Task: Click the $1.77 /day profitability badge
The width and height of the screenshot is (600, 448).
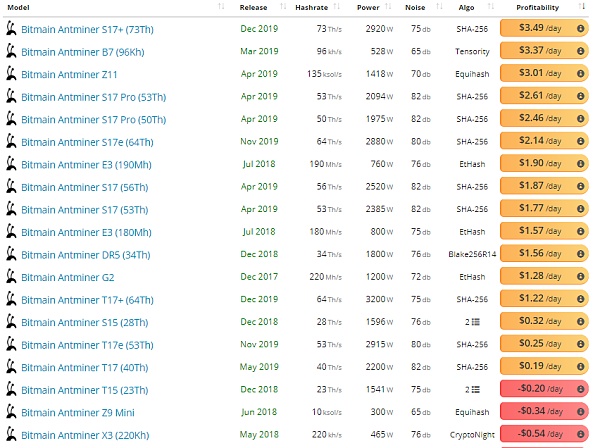Action: [544, 209]
